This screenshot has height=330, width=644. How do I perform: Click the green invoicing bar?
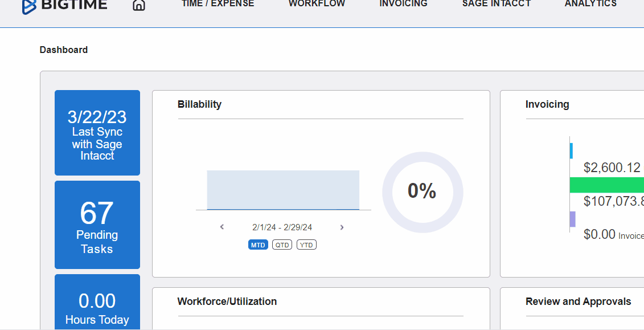click(x=606, y=185)
